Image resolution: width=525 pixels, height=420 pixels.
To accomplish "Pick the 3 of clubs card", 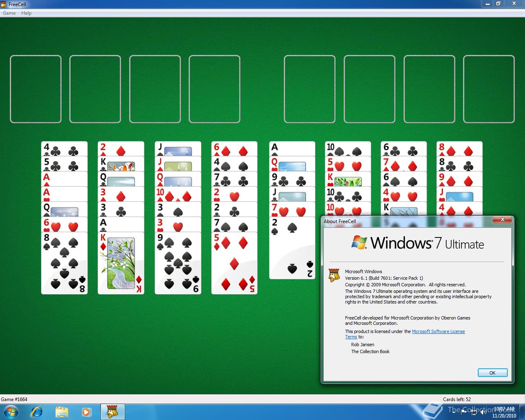I will pos(121,210).
